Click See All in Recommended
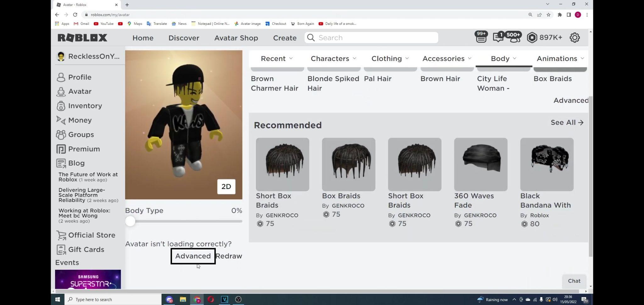Image resolution: width=644 pixels, height=305 pixels. [x=567, y=123]
